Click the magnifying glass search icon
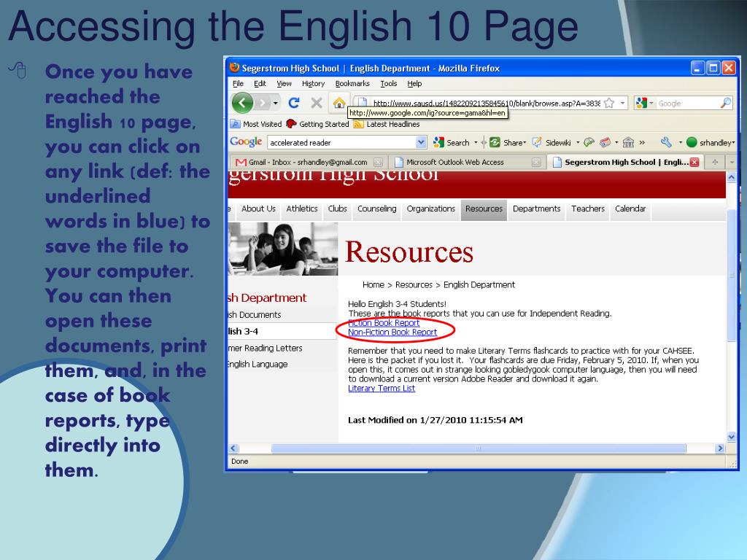Screen dimensions: 747x560 (726, 103)
